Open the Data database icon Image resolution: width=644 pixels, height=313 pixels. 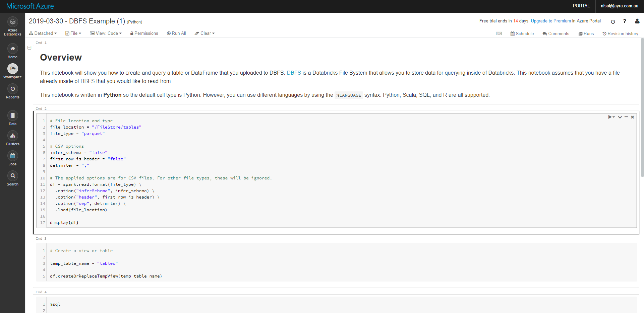[12, 115]
